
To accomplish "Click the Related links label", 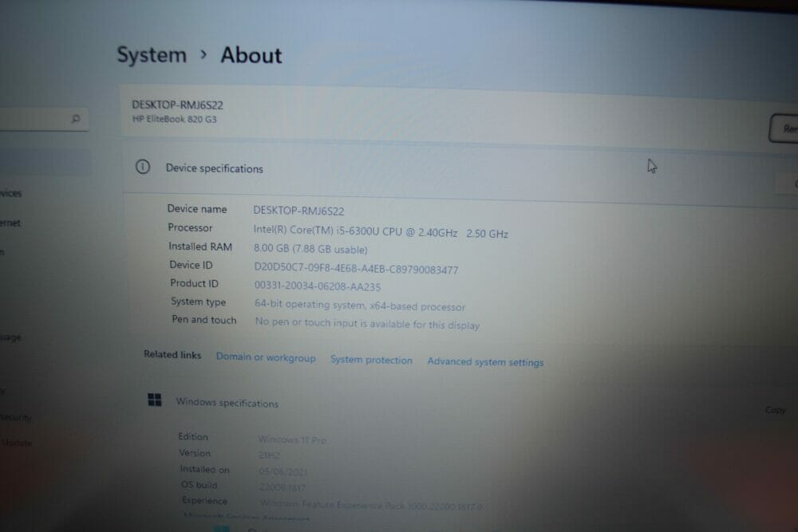I will tap(172, 354).
